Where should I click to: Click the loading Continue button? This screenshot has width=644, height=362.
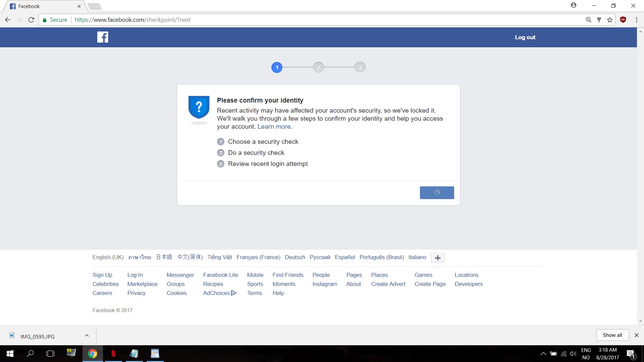[437, 192]
